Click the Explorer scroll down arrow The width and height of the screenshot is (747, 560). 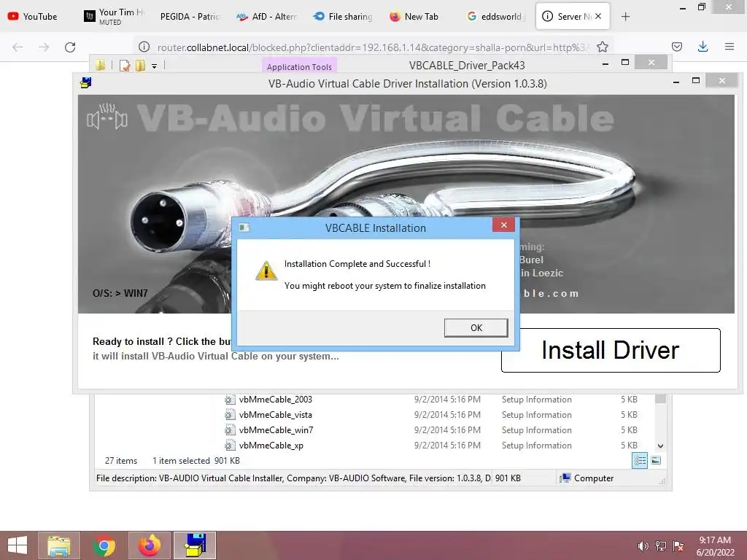(660, 446)
